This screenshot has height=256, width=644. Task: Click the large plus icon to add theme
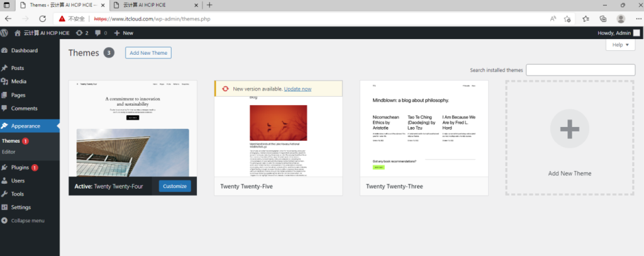569,129
